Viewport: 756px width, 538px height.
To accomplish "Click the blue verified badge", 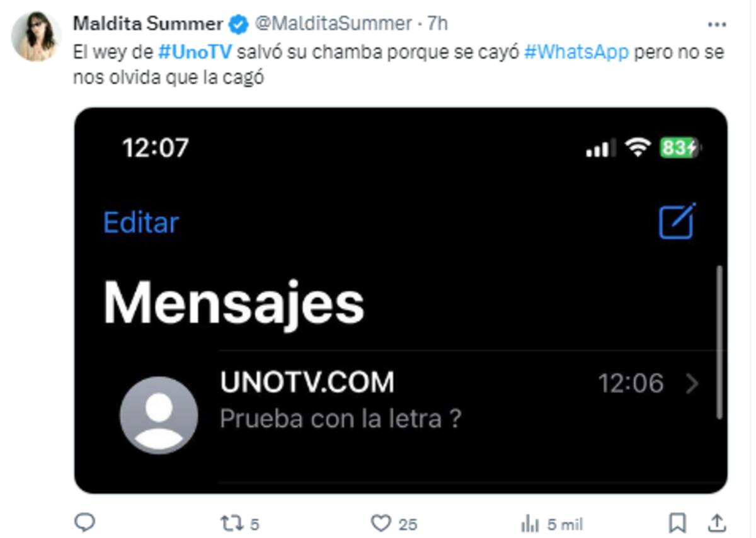I will [x=238, y=25].
